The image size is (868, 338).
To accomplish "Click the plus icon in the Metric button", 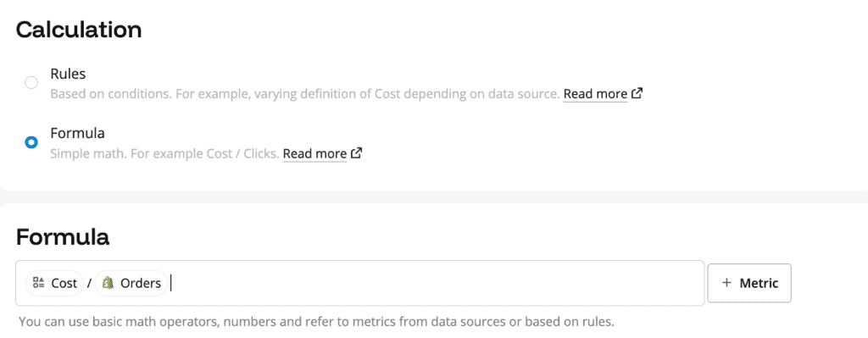I will pyautogui.click(x=726, y=283).
